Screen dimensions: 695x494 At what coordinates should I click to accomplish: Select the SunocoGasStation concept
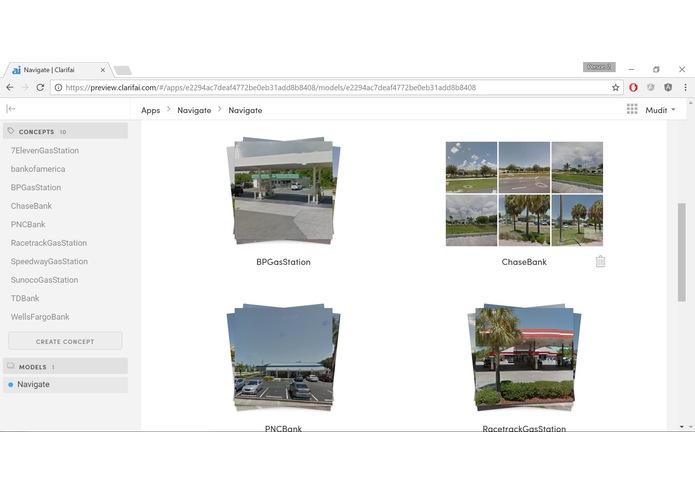[x=44, y=280]
